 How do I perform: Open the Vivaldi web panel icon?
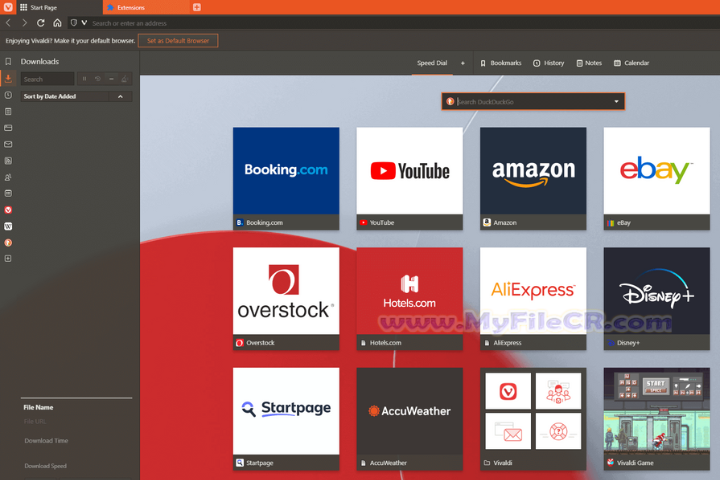pos(8,210)
